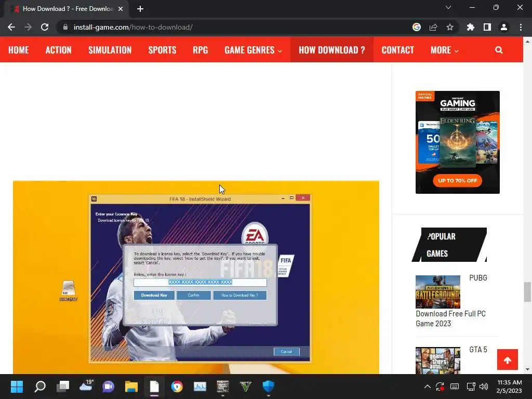Open the touch keyboard tray icon
Screen dimensions: 532x399
pyautogui.click(x=455, y=387)
